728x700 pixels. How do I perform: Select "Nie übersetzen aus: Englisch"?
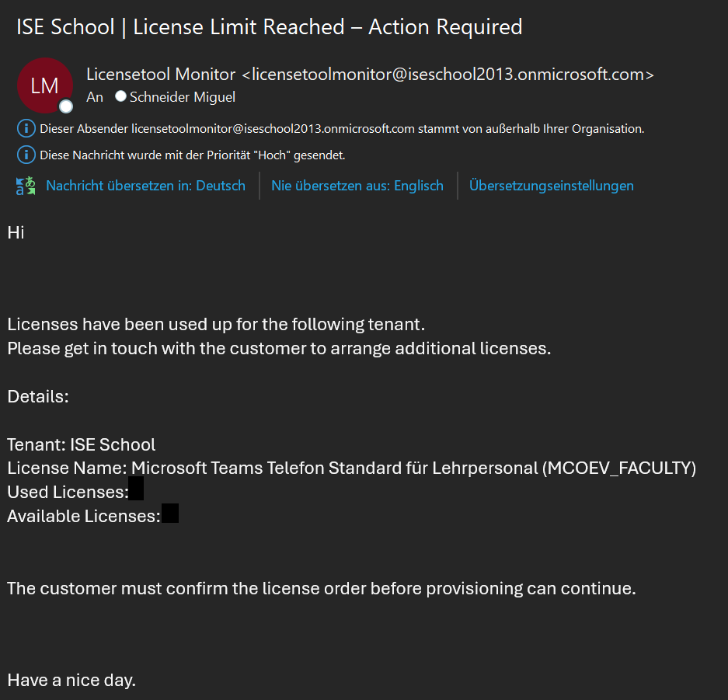click(x=357, y=186)
